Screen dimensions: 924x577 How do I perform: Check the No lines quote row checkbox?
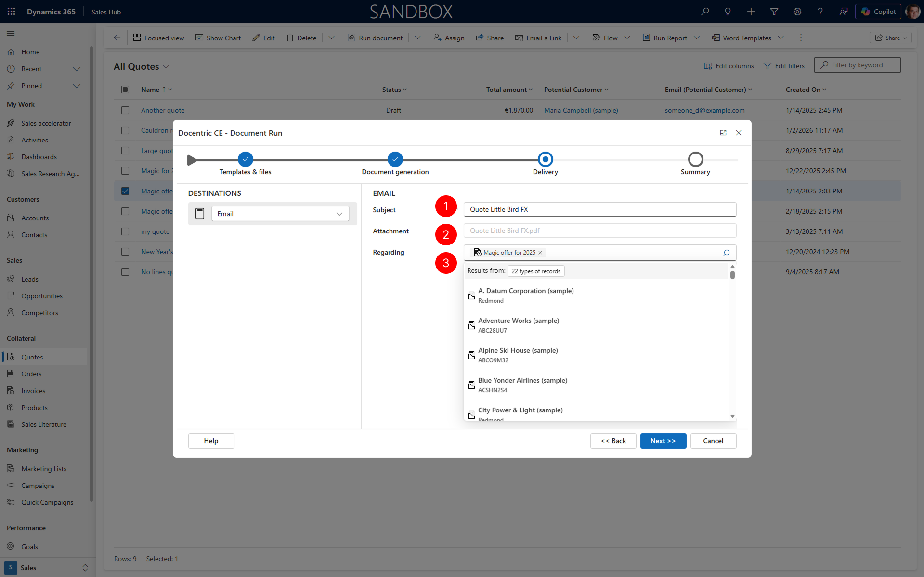tap(125, 272)
